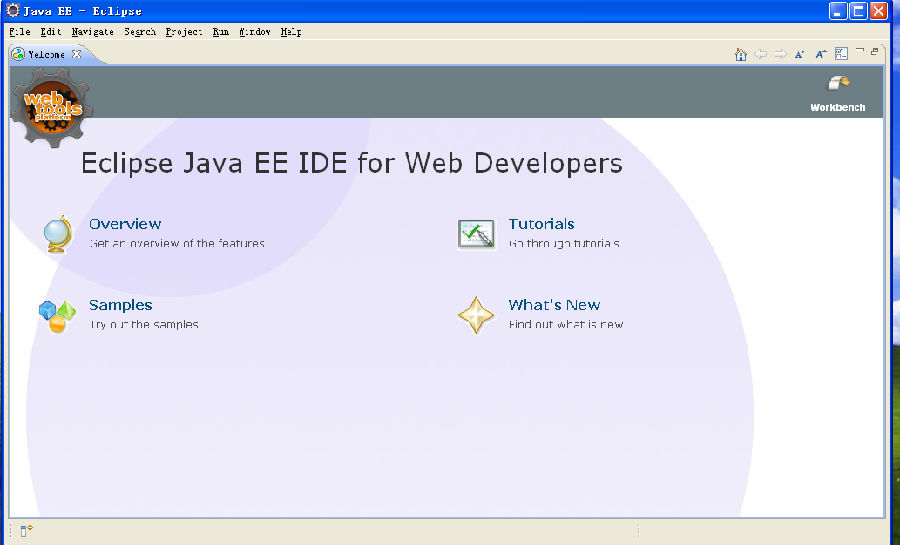Click the Eclipse icon in title bar
Screen dimensions: 900x545
pyautogui.click(x=13, y=10)
